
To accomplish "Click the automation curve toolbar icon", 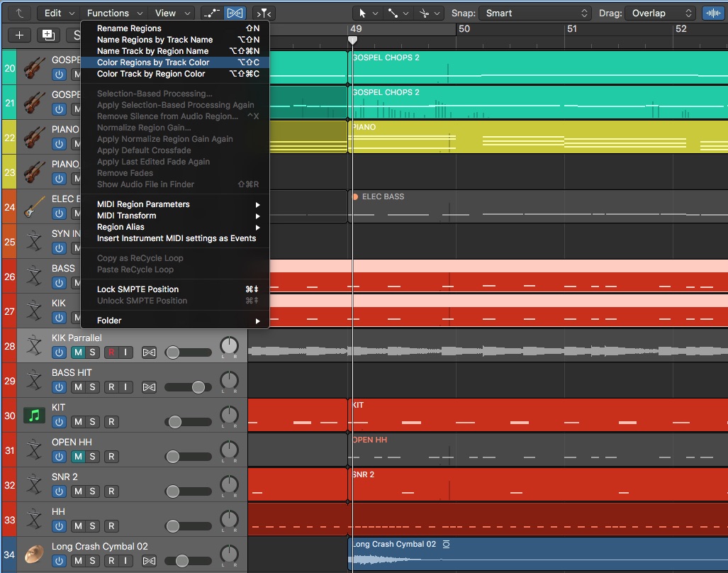I will (x=211, y=13).
